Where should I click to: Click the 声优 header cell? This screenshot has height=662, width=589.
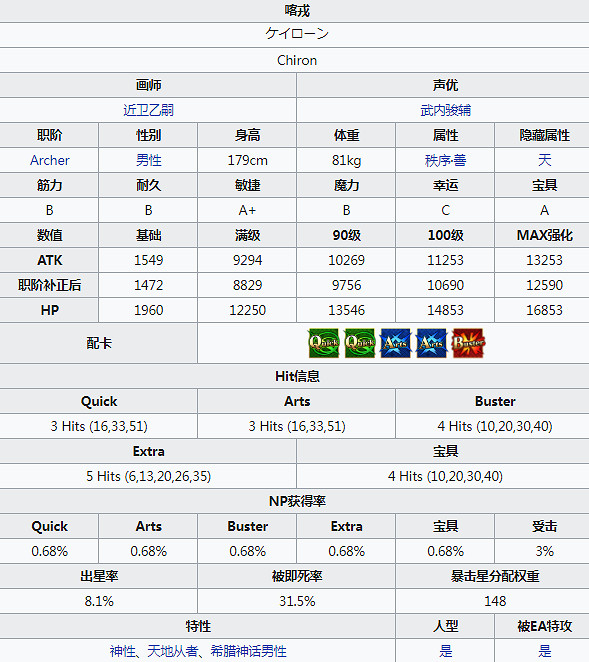(443, 85)
